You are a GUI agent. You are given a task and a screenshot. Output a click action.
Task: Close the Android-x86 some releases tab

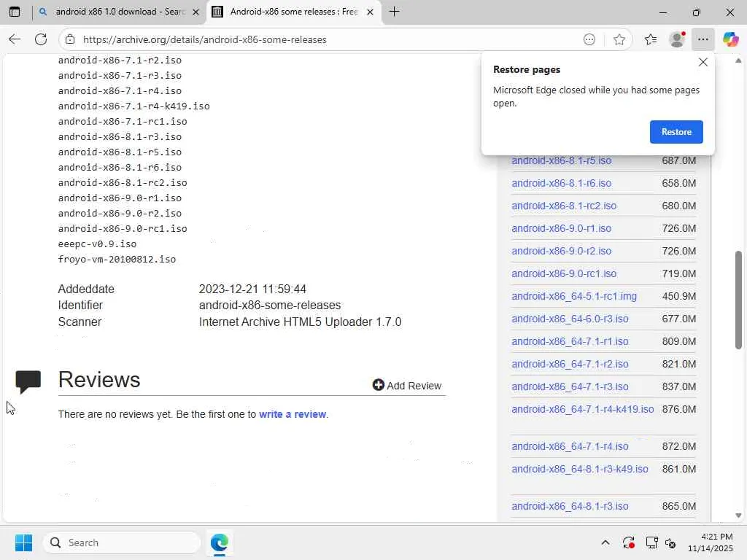370,12
